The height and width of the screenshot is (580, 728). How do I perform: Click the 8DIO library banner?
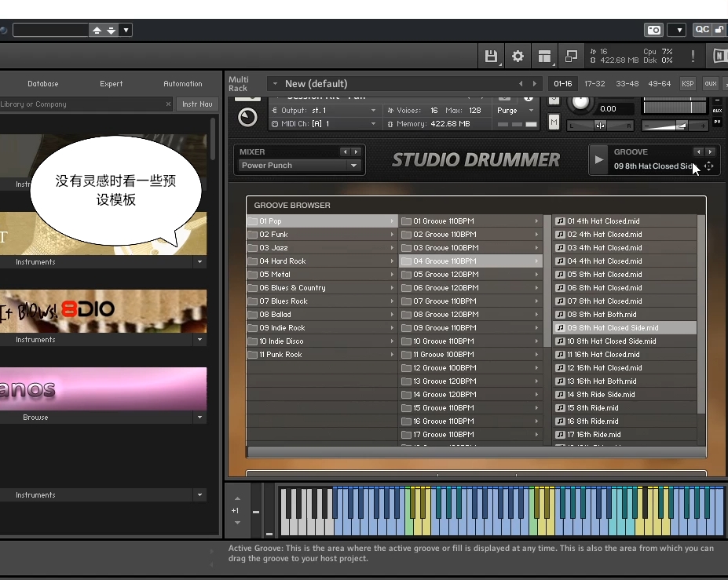point(103,311)
